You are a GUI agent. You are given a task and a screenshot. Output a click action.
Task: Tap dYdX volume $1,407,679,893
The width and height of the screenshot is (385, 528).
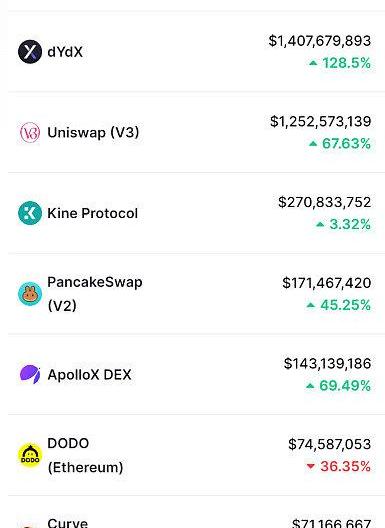320,41
